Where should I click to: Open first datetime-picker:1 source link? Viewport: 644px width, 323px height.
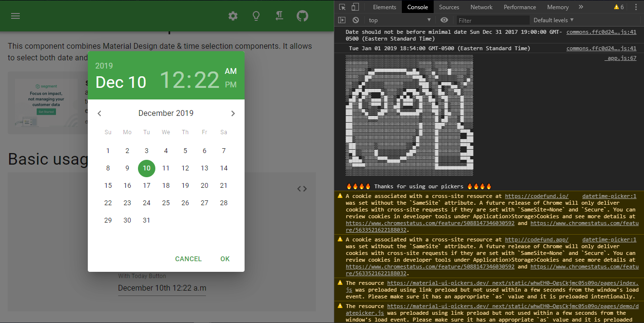tap(609, 196)
